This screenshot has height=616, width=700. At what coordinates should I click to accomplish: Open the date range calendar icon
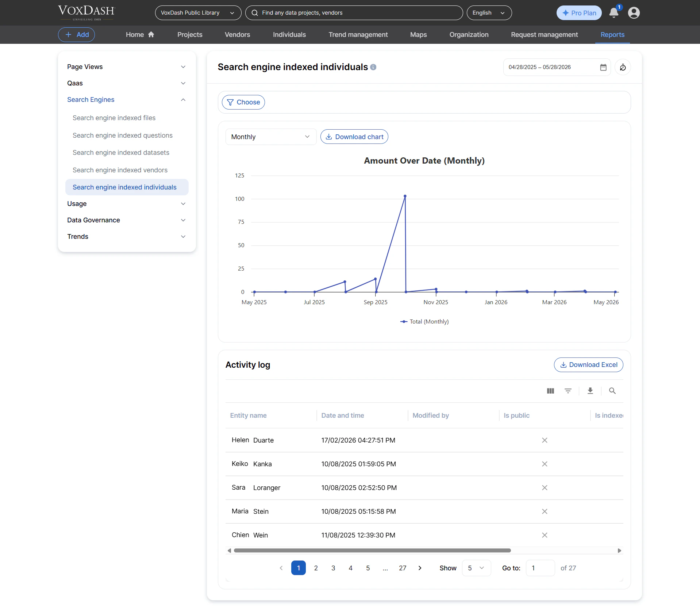click(x=603, y=67)
